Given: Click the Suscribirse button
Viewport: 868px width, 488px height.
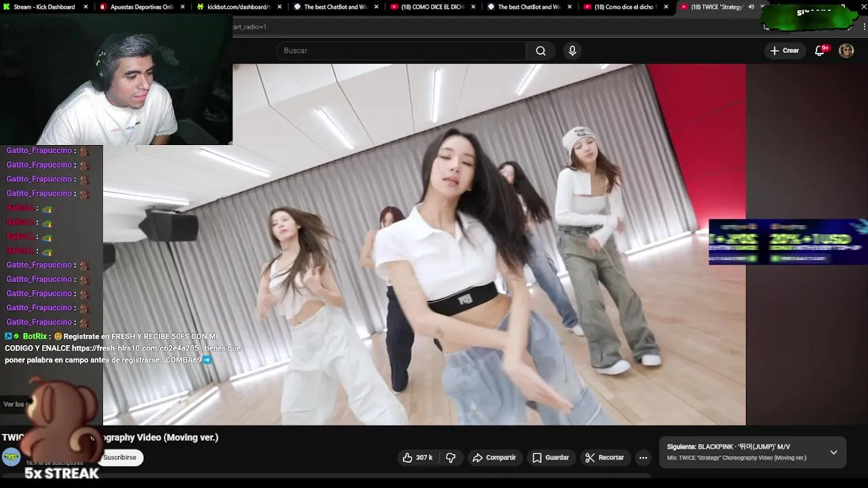Looking at the screenshot, I should pos(120,457).
